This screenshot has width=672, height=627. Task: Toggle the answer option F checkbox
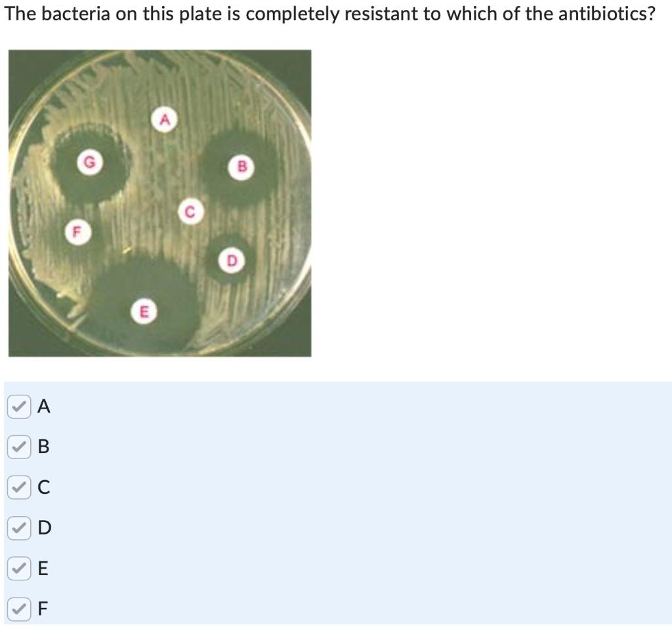[18, 607]
